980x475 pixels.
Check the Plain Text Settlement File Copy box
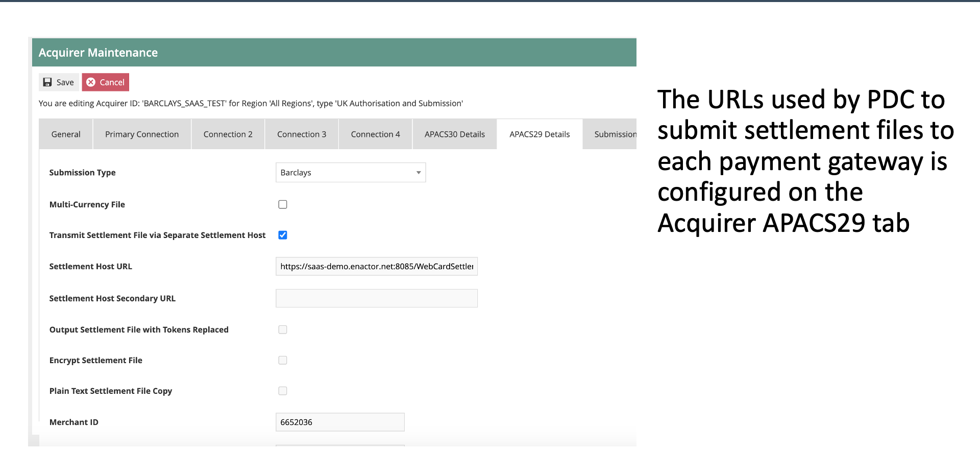[x=283, y=391]
